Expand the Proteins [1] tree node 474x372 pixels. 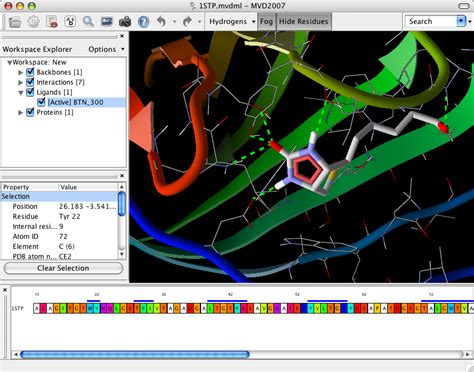click(20, 113)
